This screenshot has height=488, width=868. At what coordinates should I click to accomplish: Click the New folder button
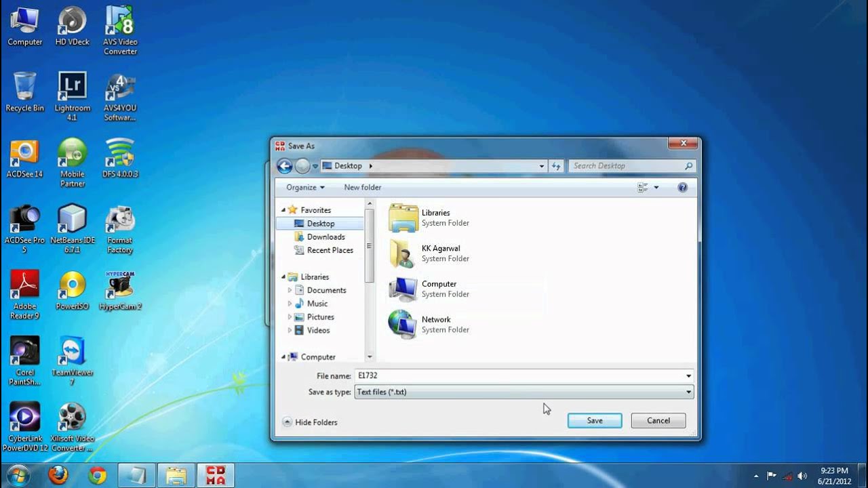pyautogui.click(x=363, y=188)
